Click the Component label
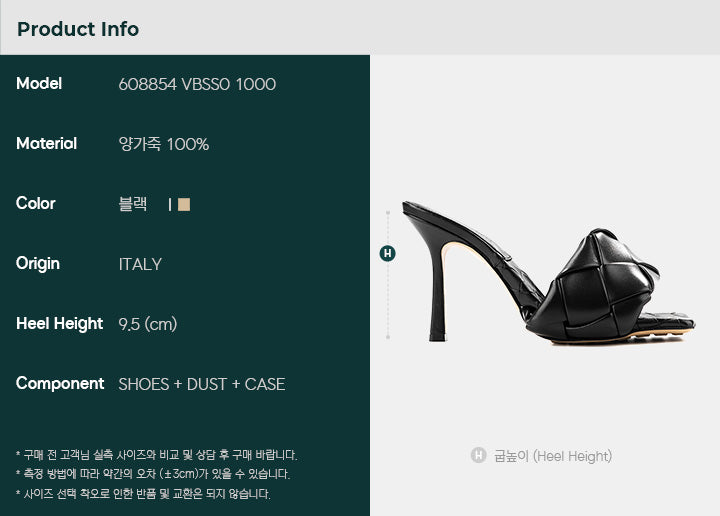Viewport: 720px width, 516px height. pyautogui.click(x=60, y=384)
